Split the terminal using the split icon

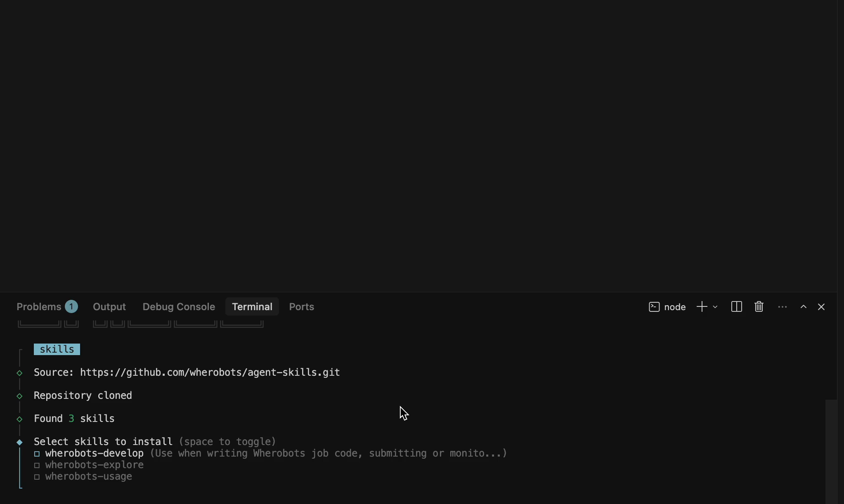coord(736,307)
